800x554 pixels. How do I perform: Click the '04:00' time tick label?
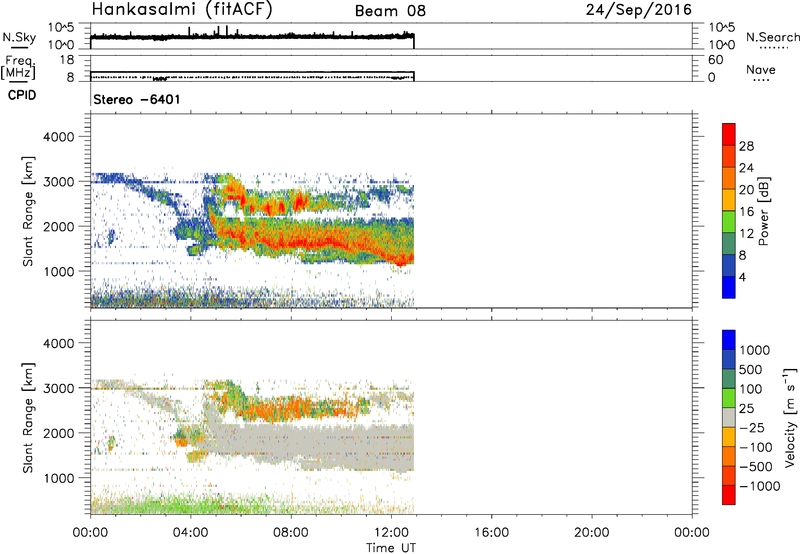pyautogui.click(x=191, y=533)
